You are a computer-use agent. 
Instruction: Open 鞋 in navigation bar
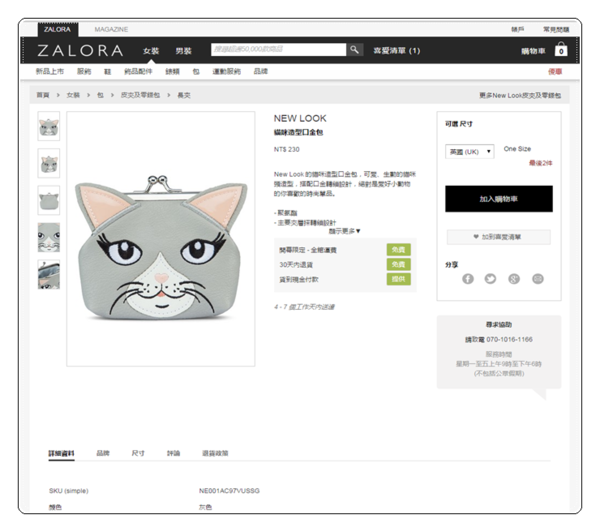[108, 72]
